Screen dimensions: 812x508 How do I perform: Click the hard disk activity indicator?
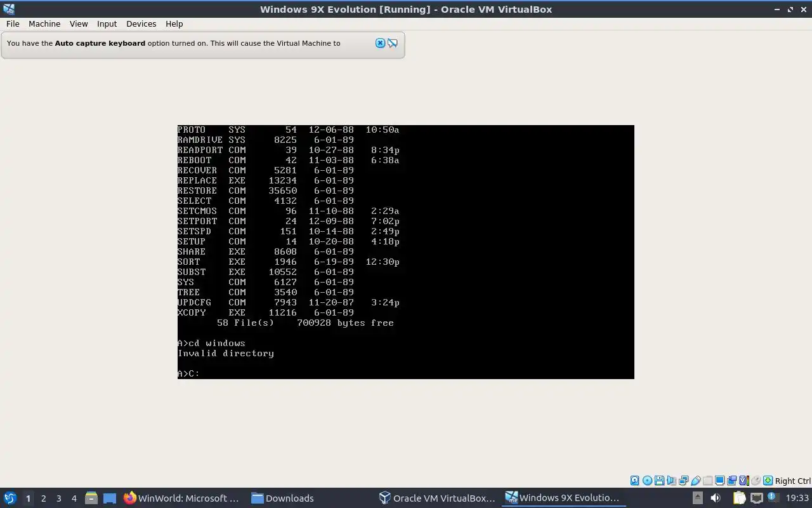(634, 481)
